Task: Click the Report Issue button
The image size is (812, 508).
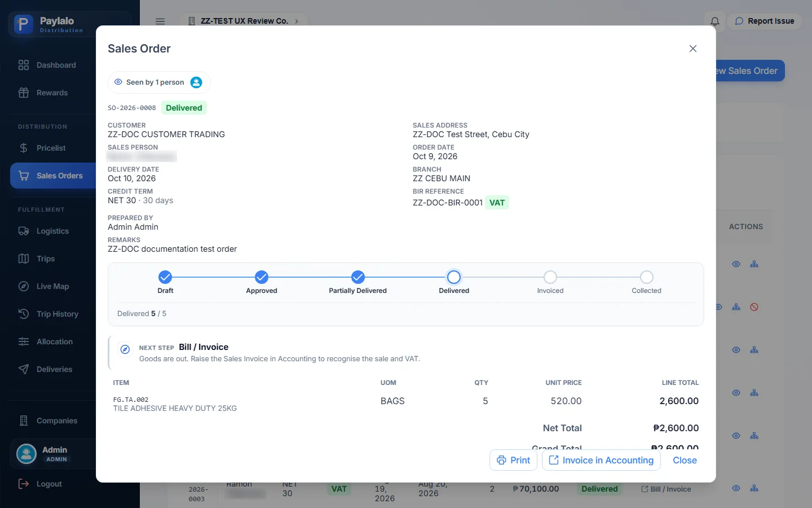Action: pos(765,21)
